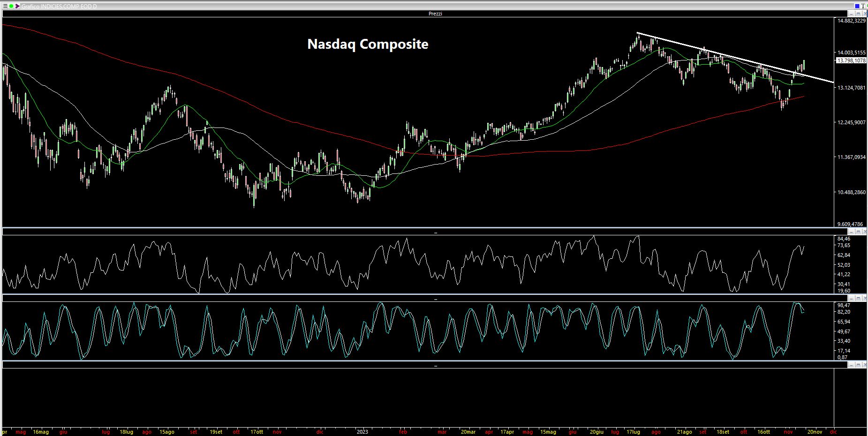Image resolution: width=868 pixels, height=436 pixels.
Task: Click the 21ago date on time axis
Action: [x=684, y=432]
